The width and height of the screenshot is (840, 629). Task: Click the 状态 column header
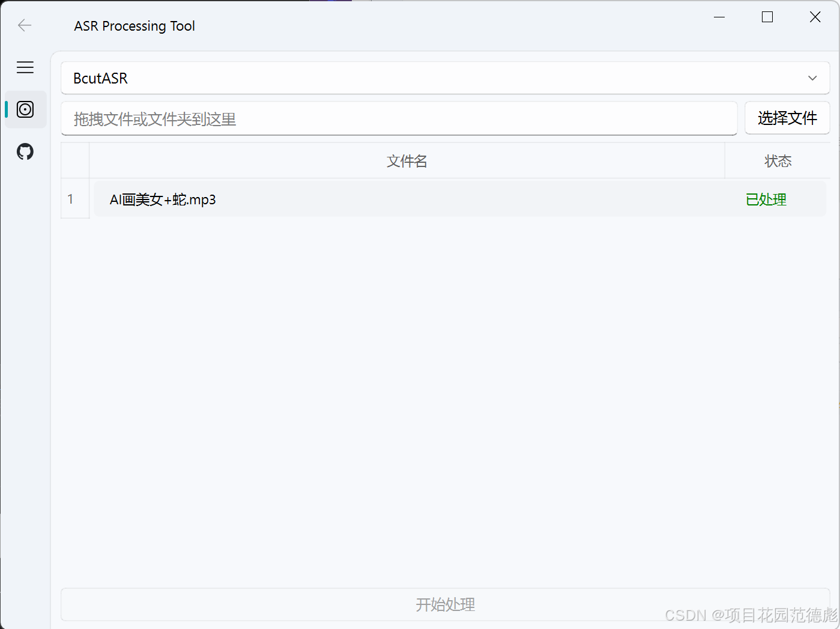coord(778,161)
